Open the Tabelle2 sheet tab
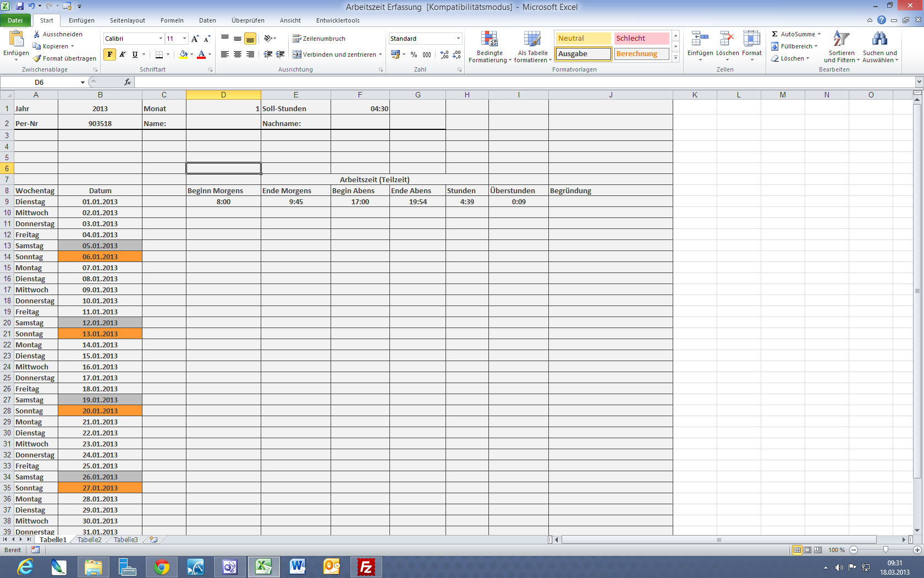The width and height of the screenshot is (924, 578). tap(89, 539)
